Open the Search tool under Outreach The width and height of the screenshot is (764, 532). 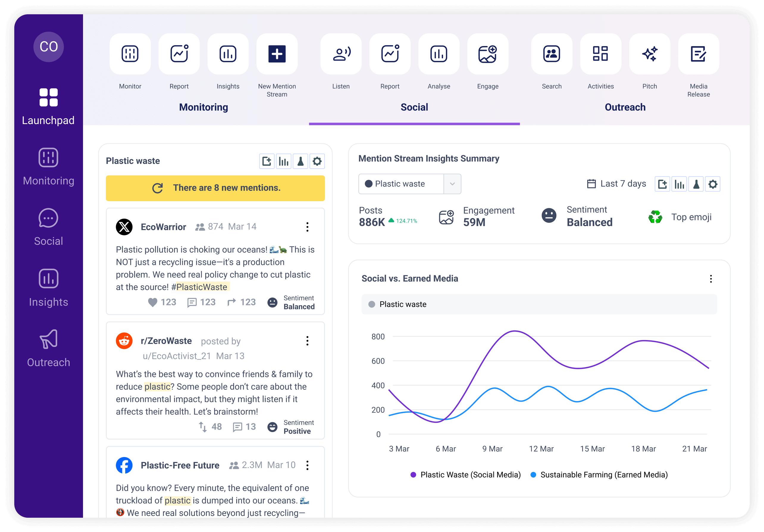tap(551, 54)
